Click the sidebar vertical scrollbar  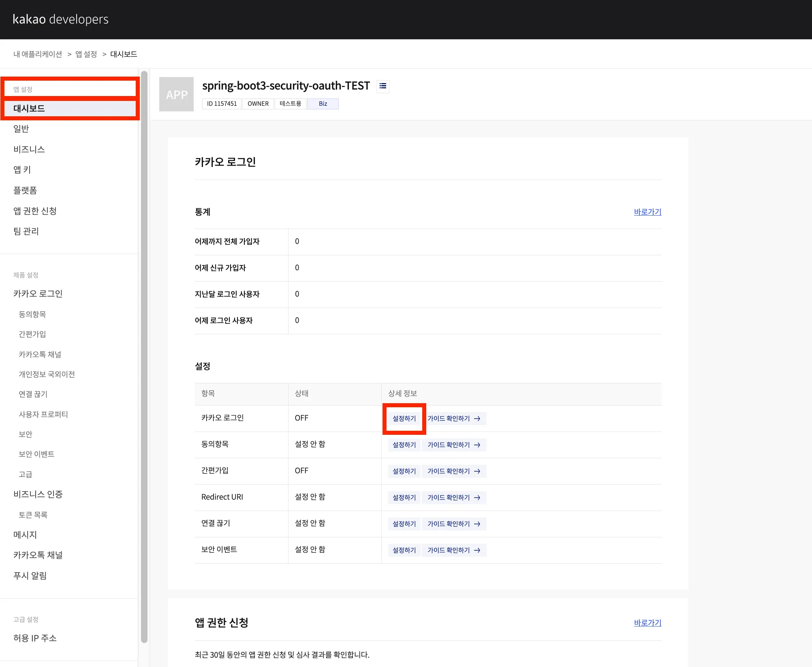click(144, 357)
